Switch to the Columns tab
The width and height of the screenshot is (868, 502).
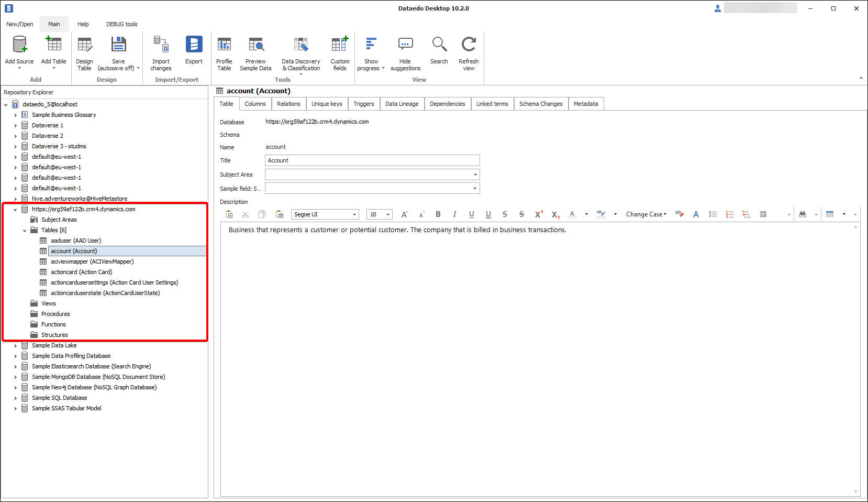pyautogui.click(x=255, y=104)
